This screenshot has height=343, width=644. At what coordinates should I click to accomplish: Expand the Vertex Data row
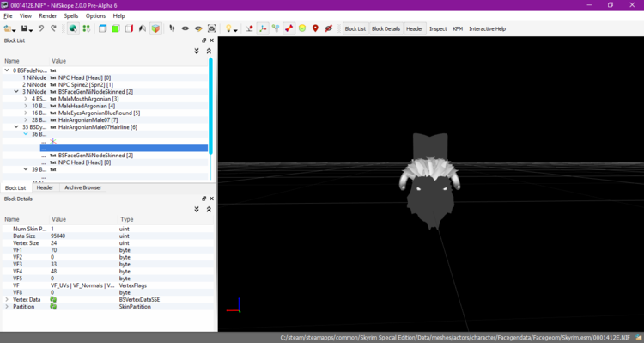[7, 299]
